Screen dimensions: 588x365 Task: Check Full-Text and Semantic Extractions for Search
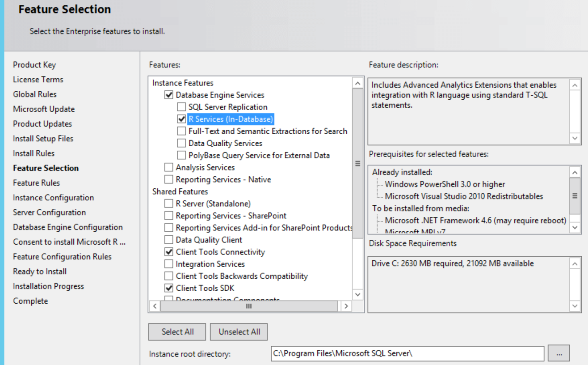(181, 131)
